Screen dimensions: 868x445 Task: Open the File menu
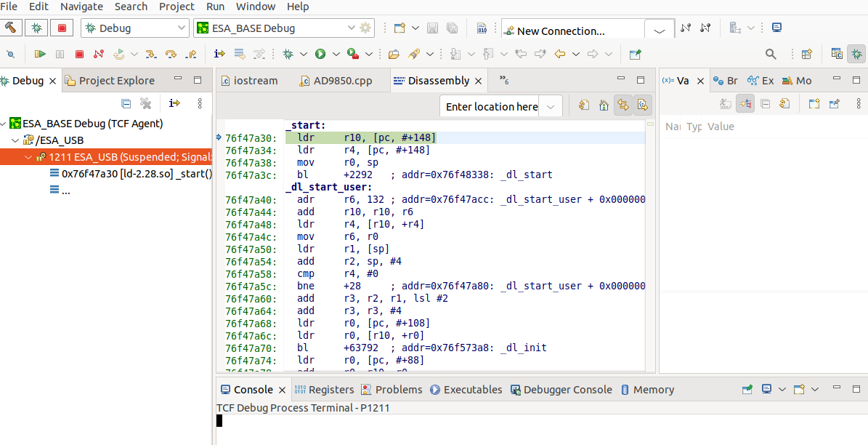[9, 7]
